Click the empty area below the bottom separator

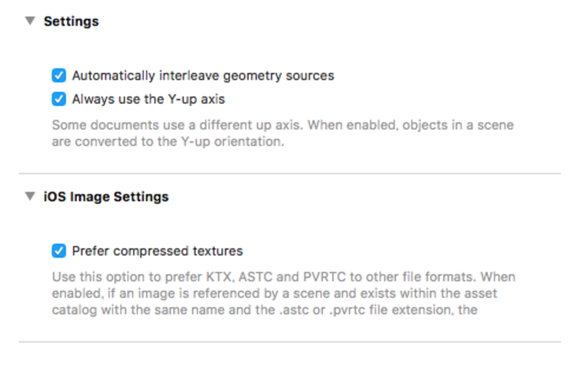pos(290,368)
